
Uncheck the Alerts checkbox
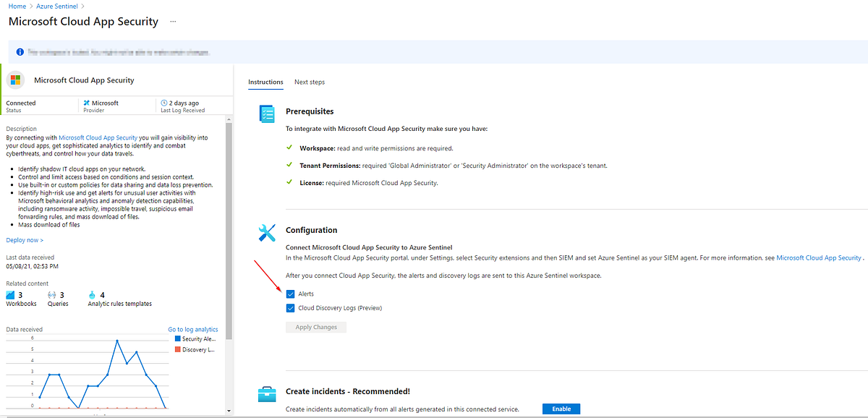pyautogui.click(x=291, y=294)
